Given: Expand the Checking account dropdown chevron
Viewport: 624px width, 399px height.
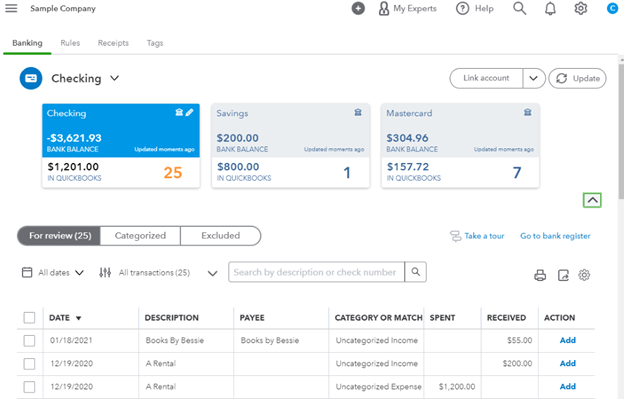Looking at the screenshot, I should [x=115, y=78].
